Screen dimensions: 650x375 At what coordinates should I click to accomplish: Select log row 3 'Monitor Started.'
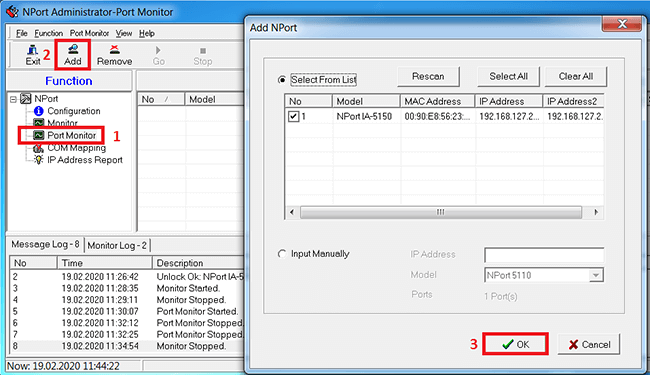(127, 288)
